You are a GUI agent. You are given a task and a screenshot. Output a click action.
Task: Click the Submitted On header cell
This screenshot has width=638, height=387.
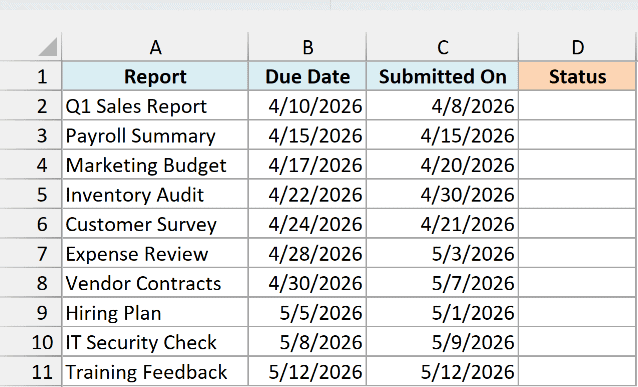pos(443,76)
